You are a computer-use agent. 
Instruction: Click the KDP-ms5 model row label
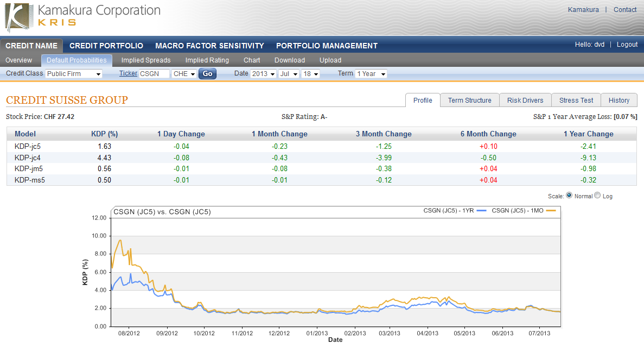click(x=30, y=180)
